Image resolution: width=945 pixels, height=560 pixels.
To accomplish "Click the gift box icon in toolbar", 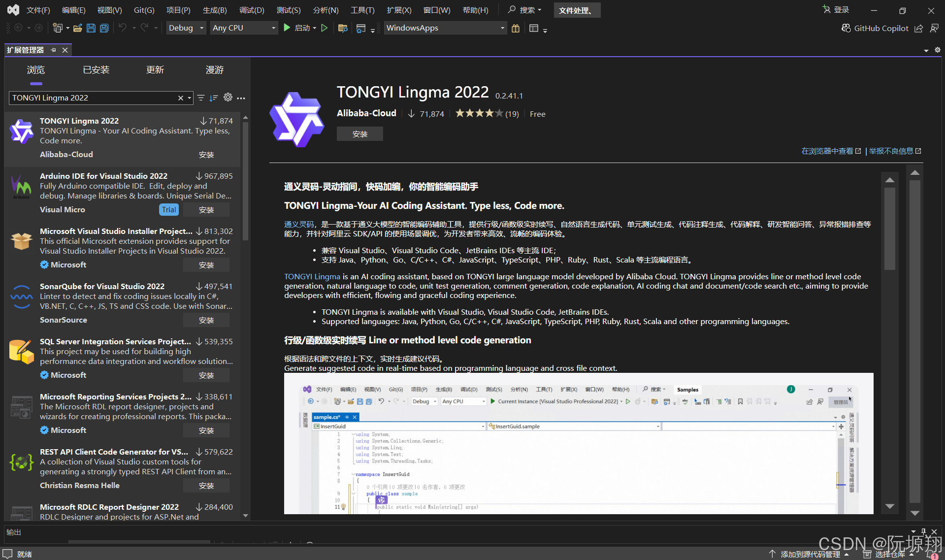I will 516,28.
